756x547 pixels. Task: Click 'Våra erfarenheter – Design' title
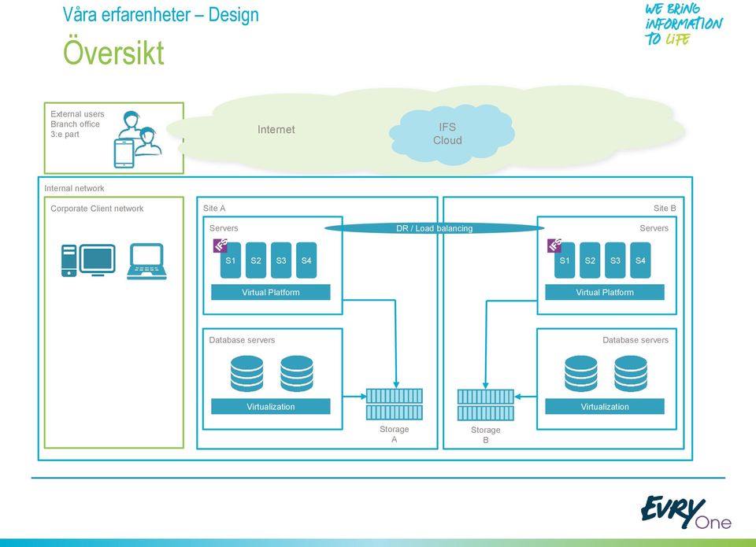pos(161,14)
